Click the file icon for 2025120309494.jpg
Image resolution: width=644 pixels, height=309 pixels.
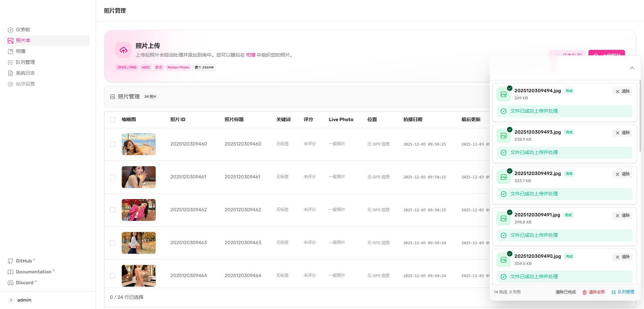tap(504, 94)
